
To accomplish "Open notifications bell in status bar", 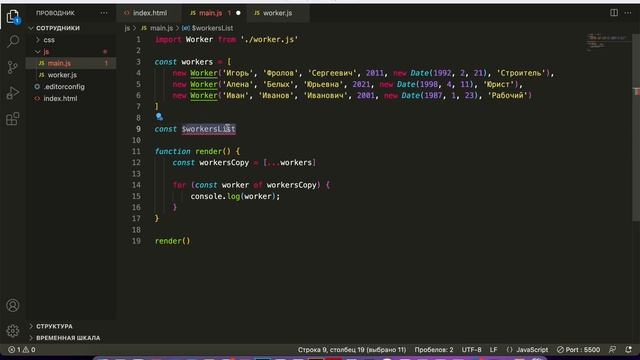I will point(628,349).
